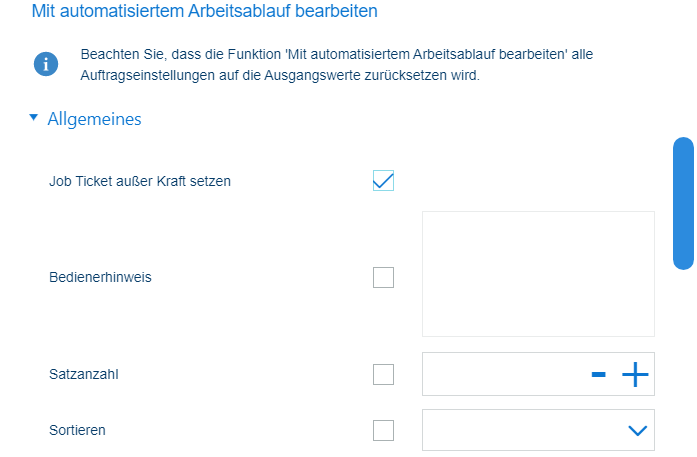Viewport: 697px width, 457px height.
Task: Enable the Bedienerhinweis checkbox
Action: pyautogui.click(x=383, y=277)
